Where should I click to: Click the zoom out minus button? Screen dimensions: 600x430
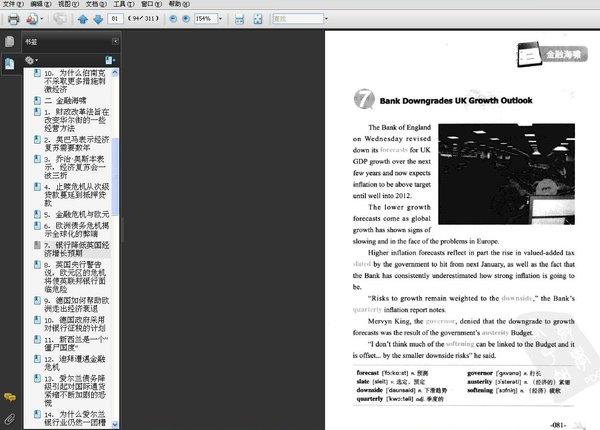[x=173, y=19]
